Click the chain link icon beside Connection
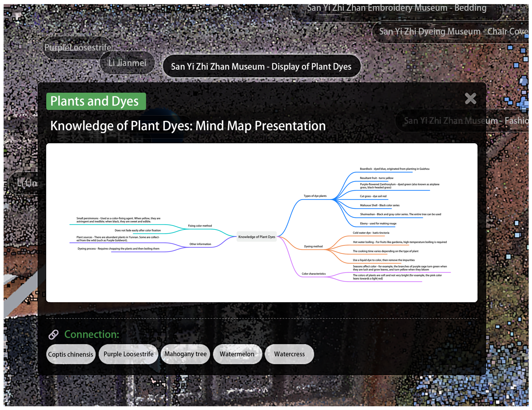The width and height of the screenshot is (532, 410). click(x=54, y=334)
